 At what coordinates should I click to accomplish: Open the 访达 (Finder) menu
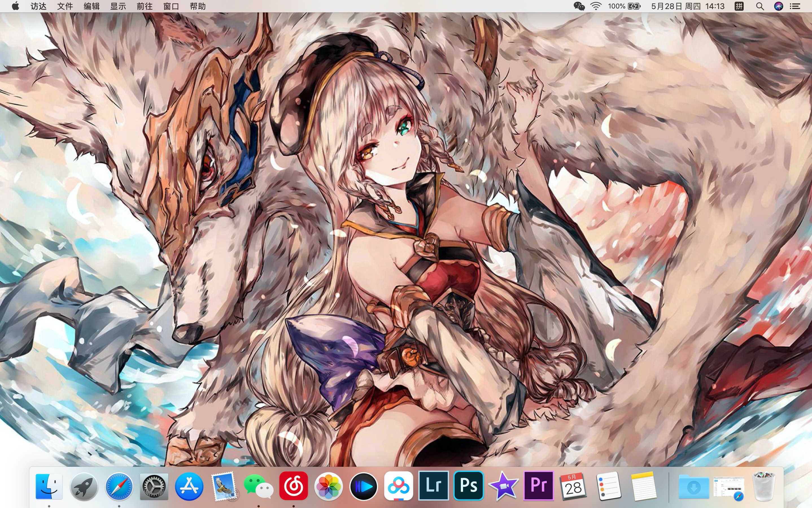(x=38, y=6)
